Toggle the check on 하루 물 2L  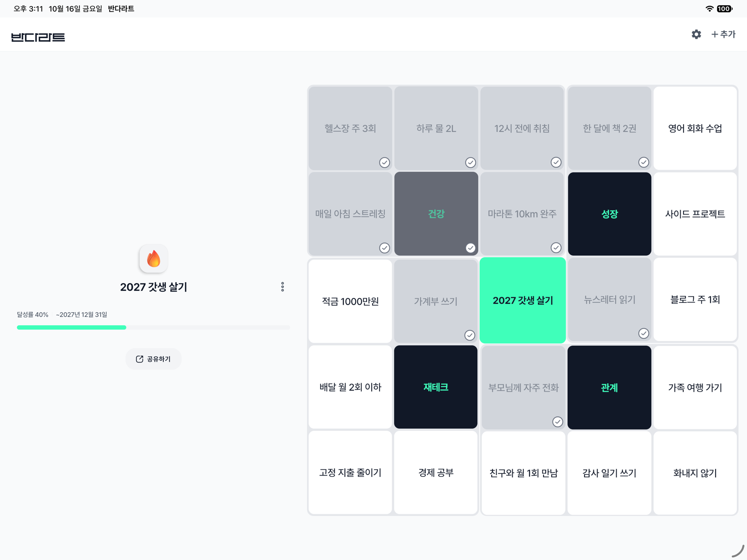[x=470, y=162]
